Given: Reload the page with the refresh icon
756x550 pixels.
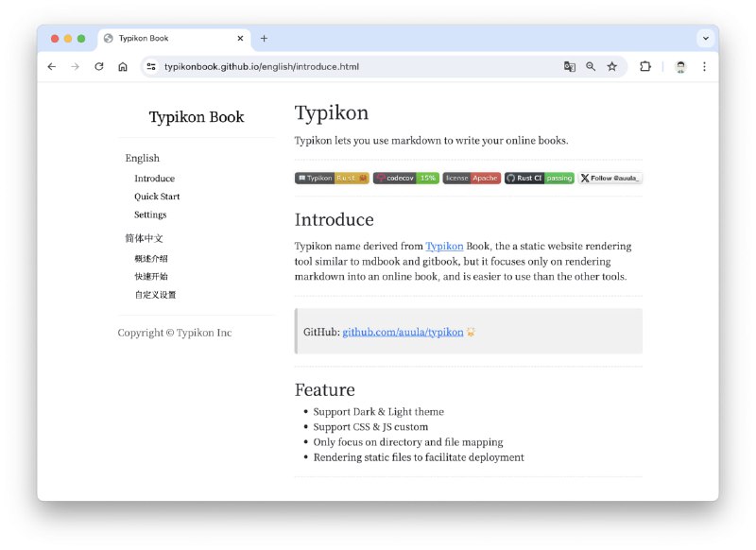Looking at the screenshot, I should pyautogui.click(x=98, y=67).
